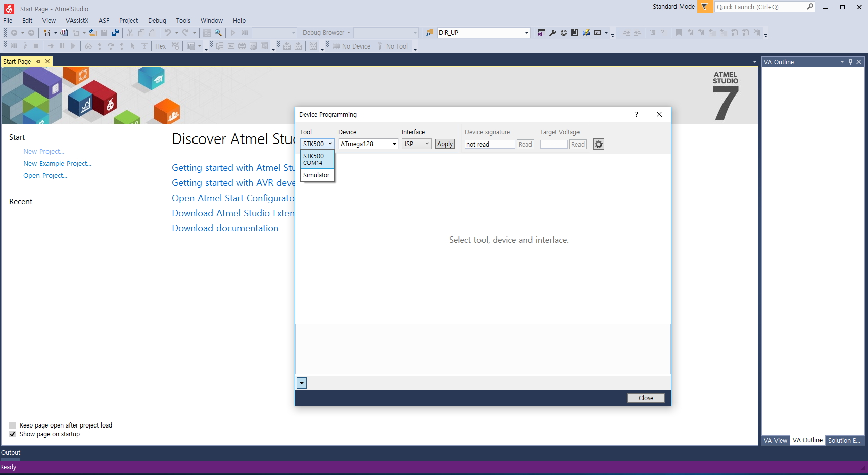Switch to the VA View tab

pos(776,441)
